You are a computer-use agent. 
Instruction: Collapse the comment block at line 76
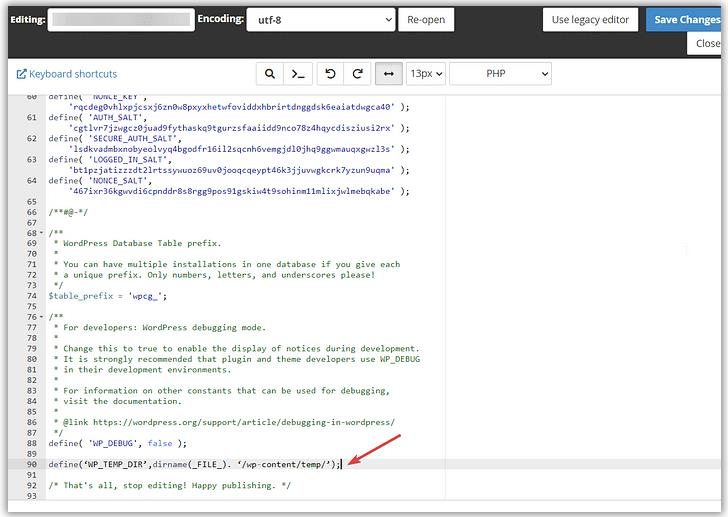pos(41,317)
